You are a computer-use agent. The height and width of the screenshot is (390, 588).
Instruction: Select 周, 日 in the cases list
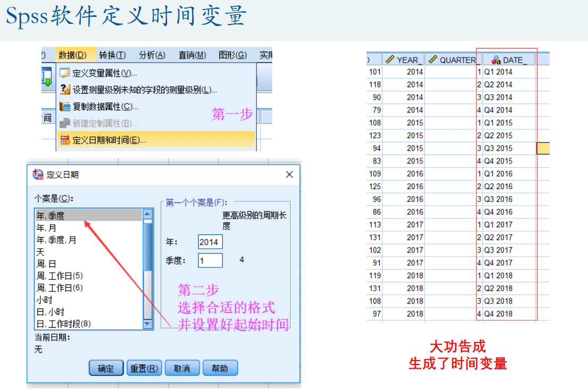click(89, 264)
